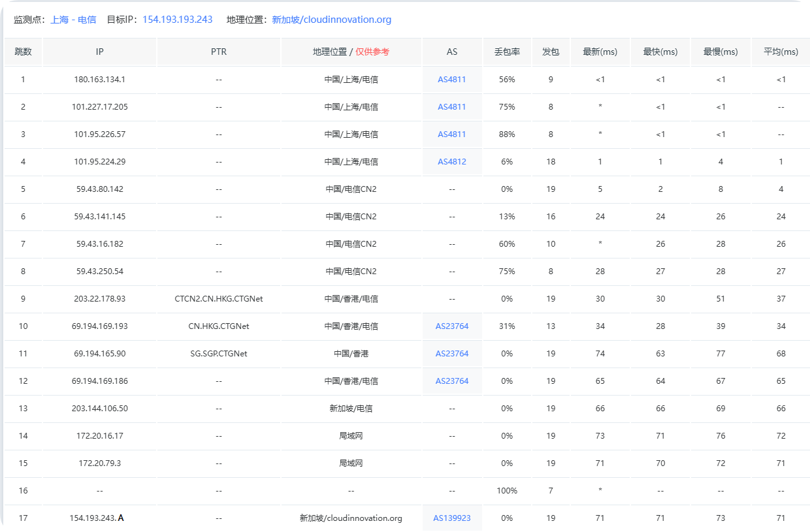Image resolution: width=810 pixels, height=532 pixels.
Task: Select the IP address 203.144.106.50
Action: [100, 409]
